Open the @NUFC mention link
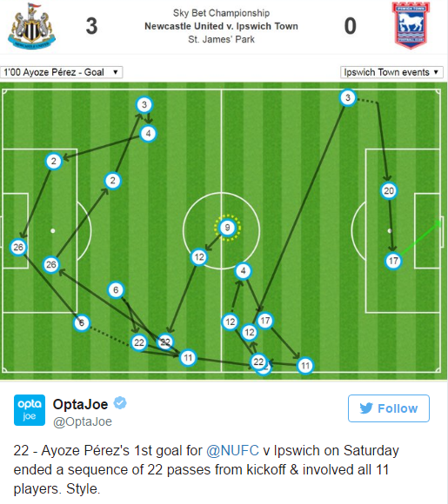 [x=232, y=450]
